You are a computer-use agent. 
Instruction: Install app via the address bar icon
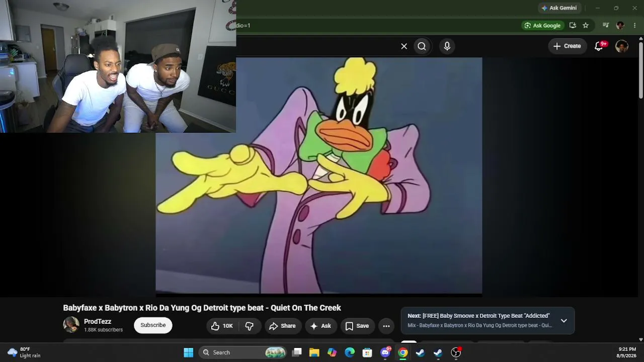(x=573, y=26)
